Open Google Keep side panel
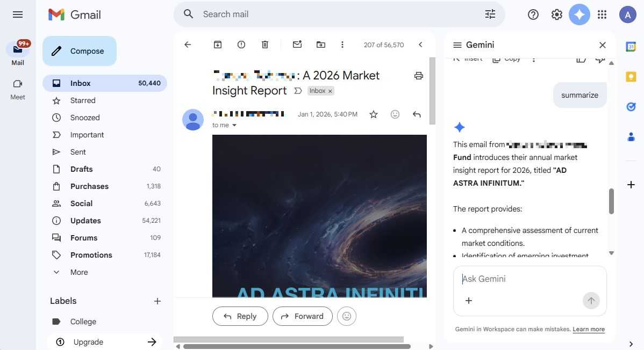The height and width of the screenshot is (350, 644). (x=631, y=77)
